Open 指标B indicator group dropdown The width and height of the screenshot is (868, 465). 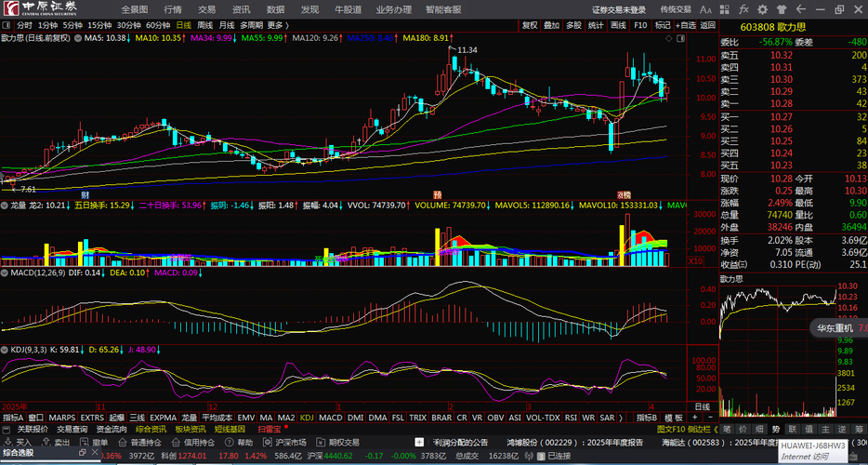tap(647, 418)
